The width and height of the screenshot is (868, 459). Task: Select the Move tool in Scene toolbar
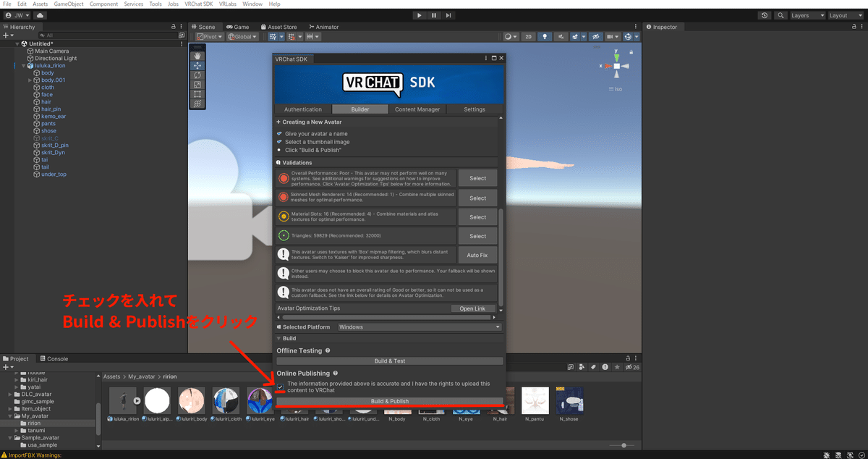[x=197, y=65]
